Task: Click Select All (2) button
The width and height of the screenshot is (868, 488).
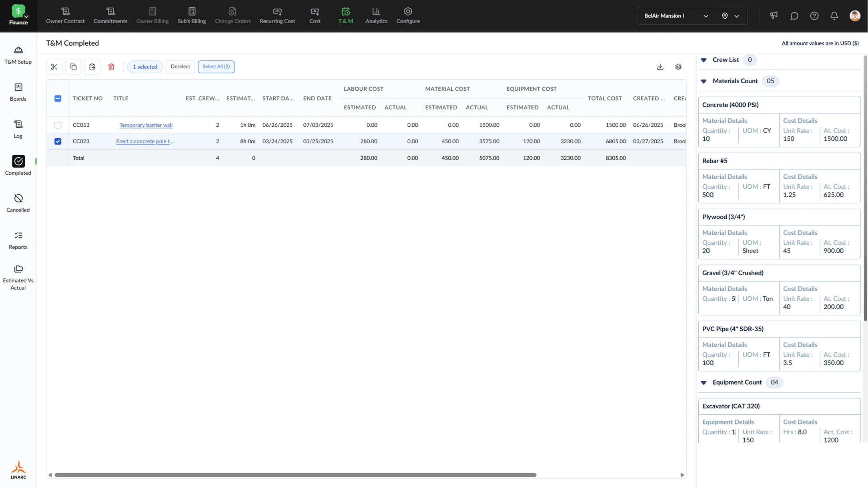Action: click(216, 67)
